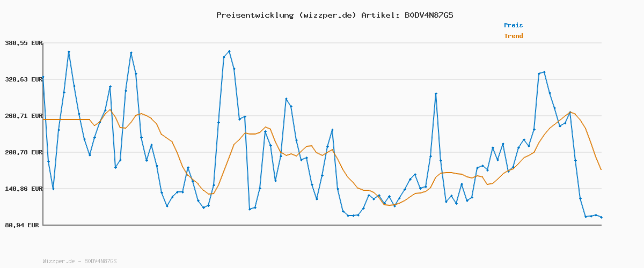Viewport: 644px width, 268px height.
Task: Click the article code B0DV4N87GS in the footer
Action: point(100,261)
